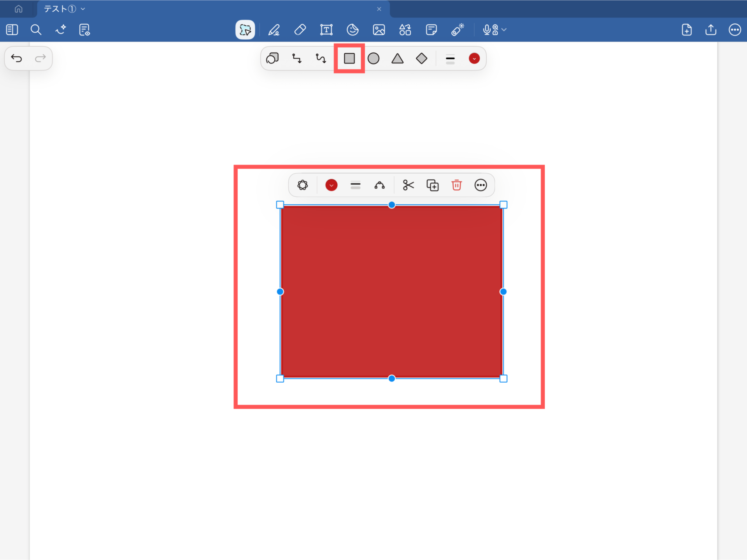
Task: Click the undo button
Action: pyautogui.click(x=17, y=59)
